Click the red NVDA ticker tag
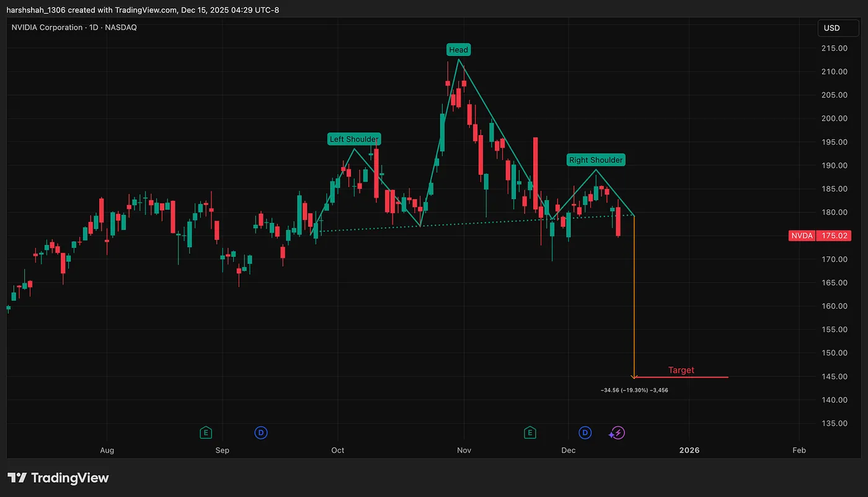Image resolution: width=868 pixels, height=497 pixels. pos(802,235)
